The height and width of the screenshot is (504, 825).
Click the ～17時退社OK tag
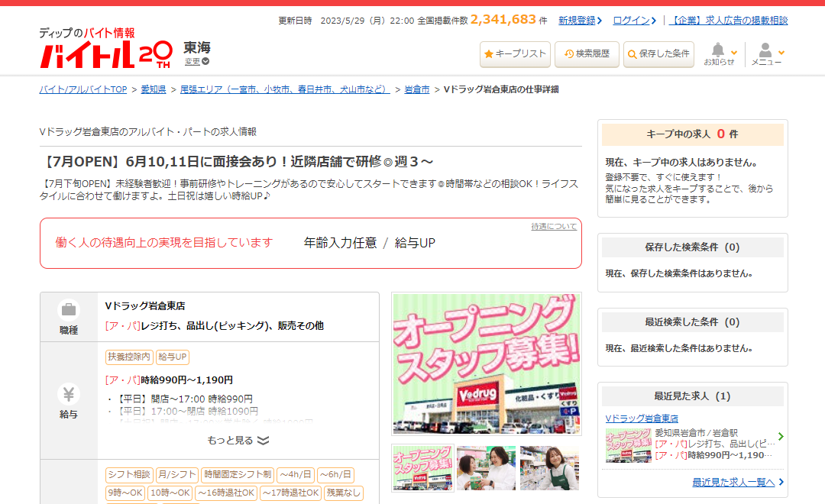point(291,493)
